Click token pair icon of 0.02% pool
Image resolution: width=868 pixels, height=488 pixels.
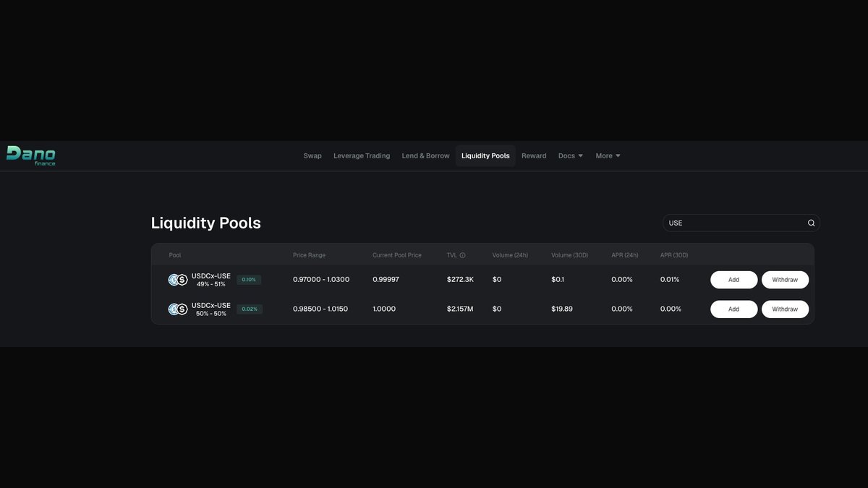178,309
